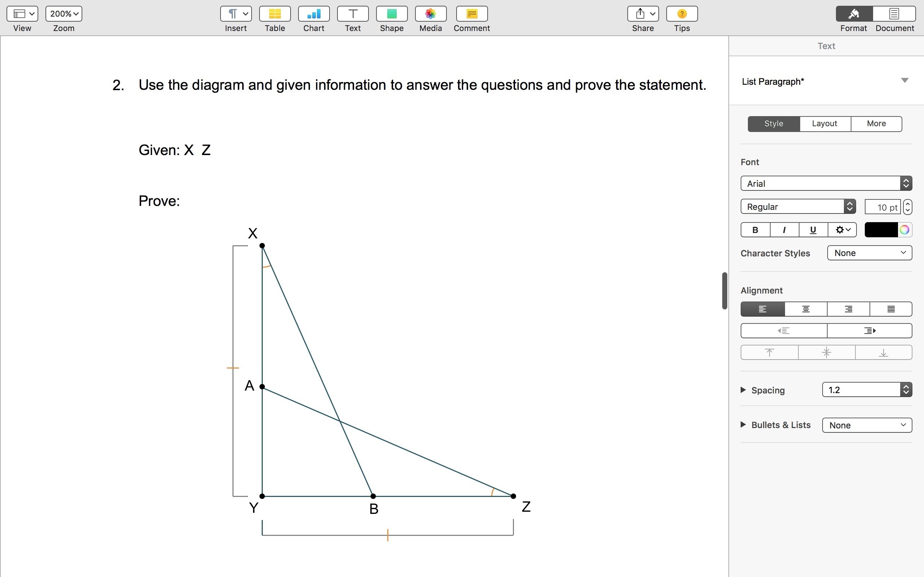Switch to the Layout tab

coord(824,124)
